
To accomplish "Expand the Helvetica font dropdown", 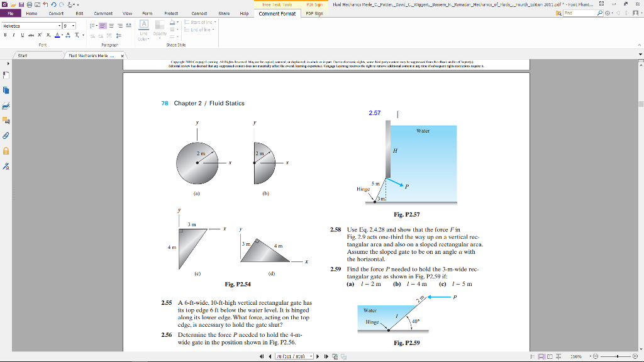I will point(60,25).
